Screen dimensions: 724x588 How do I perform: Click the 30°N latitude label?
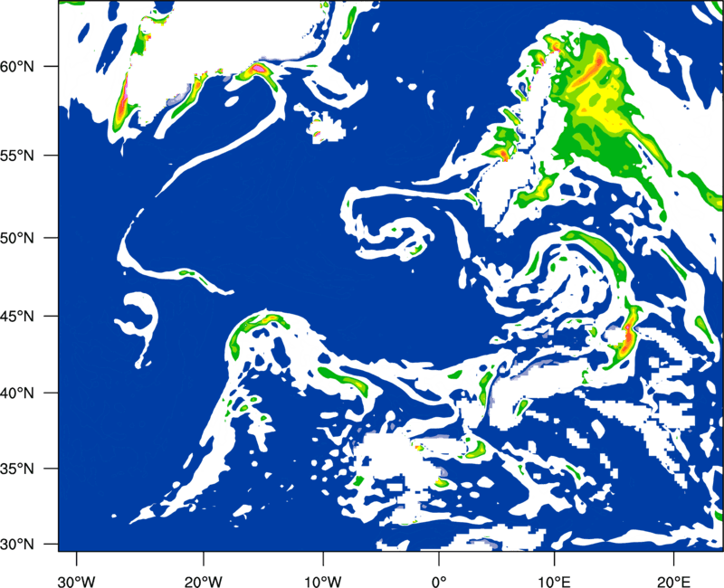(17, 545)
